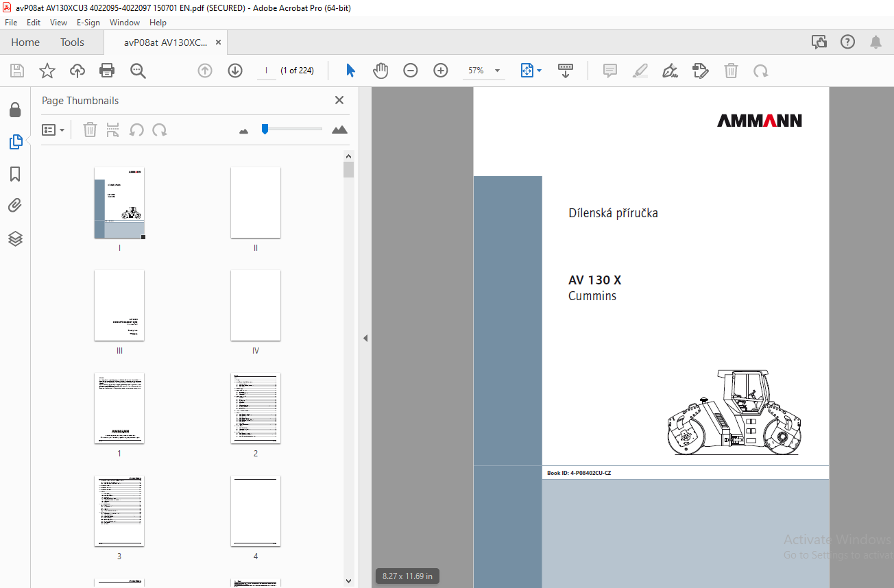This screenshot has width=894, height=588.
Task: Choose the Selection arrow tool
Action: 351,71
